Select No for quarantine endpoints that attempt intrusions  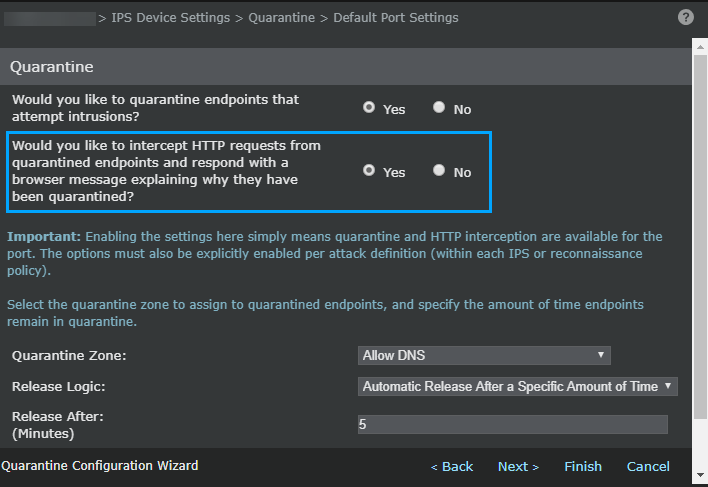click(439, 107)
